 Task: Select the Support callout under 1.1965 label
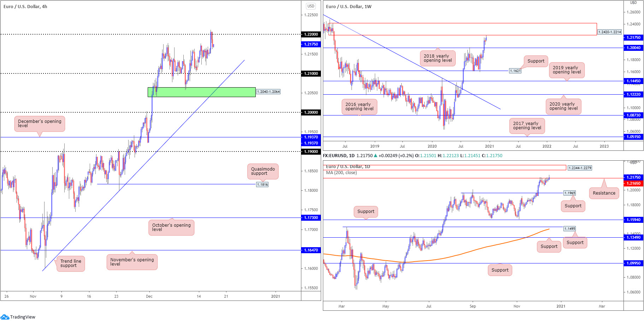(573, 206)
